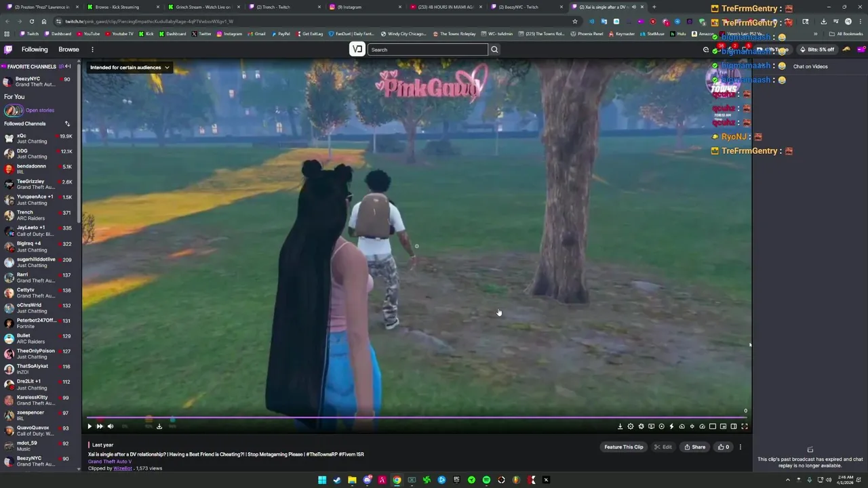
Task: Click the search magnifier button
Action: coord(494,49)
